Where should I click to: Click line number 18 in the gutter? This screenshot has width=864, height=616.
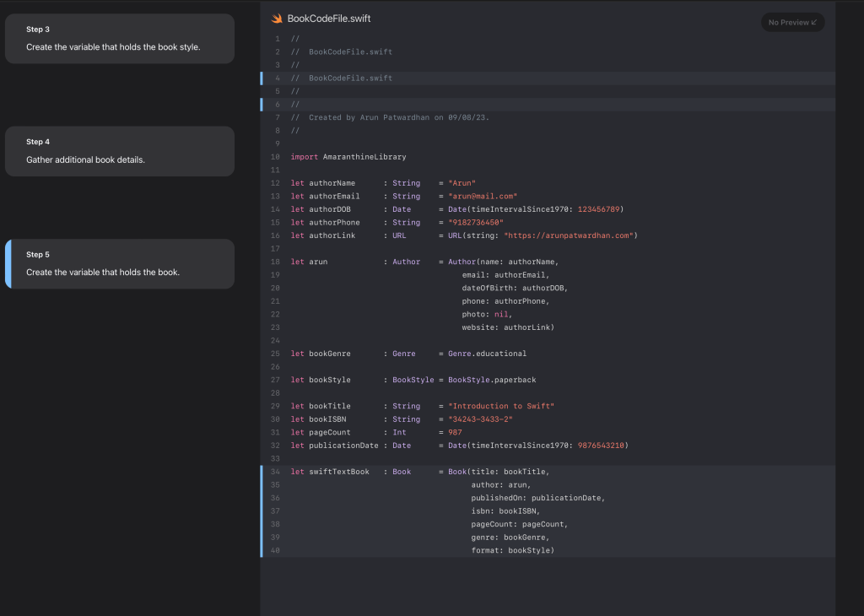coord(275,262)
